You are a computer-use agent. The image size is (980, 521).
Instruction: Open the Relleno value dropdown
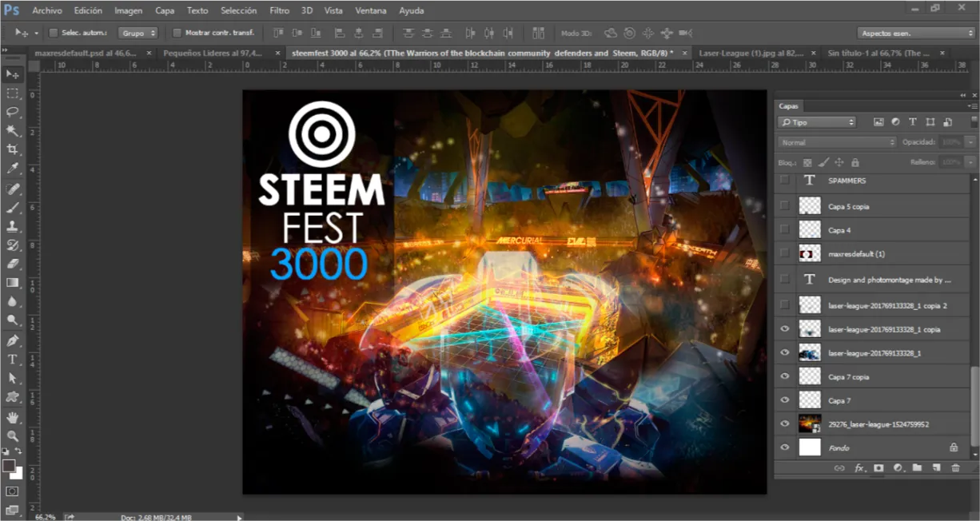970,162
